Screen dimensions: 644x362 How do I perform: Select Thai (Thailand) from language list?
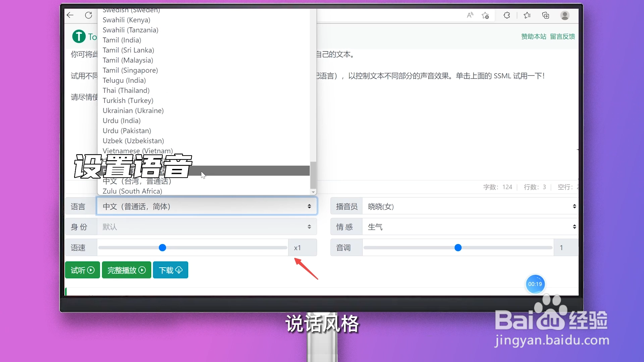126,90
